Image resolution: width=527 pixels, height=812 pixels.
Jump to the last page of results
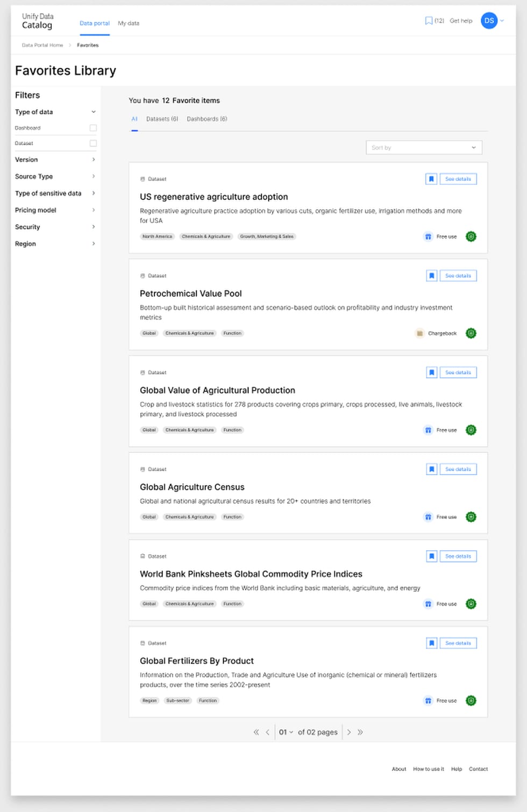point(360,732)
